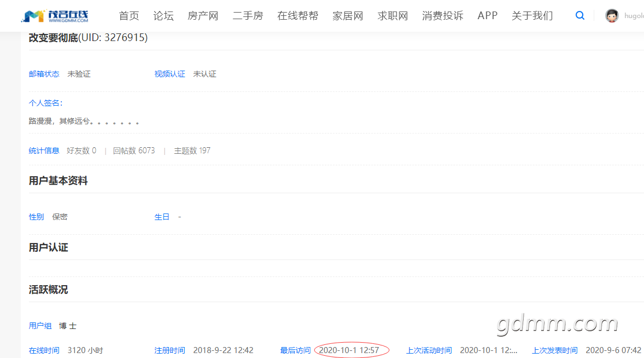644x358 pixels.
Task: Click the 最后访问 label
Action: 295,350
